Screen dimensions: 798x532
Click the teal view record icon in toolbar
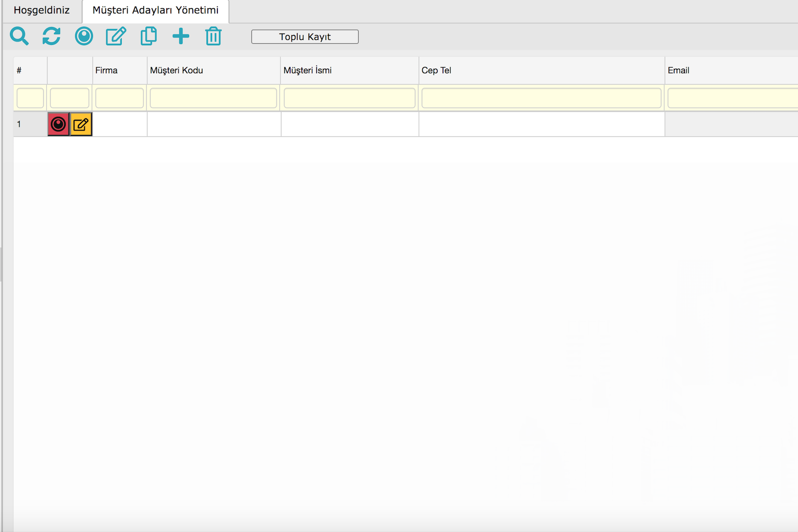click(x=84, y=36)
